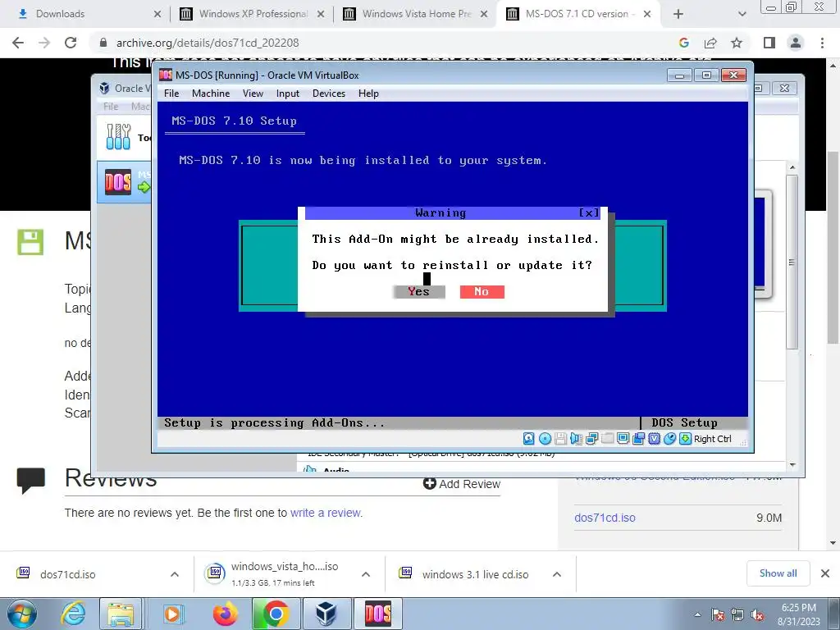Click the mouse integration status icon

tap(669, 439)
